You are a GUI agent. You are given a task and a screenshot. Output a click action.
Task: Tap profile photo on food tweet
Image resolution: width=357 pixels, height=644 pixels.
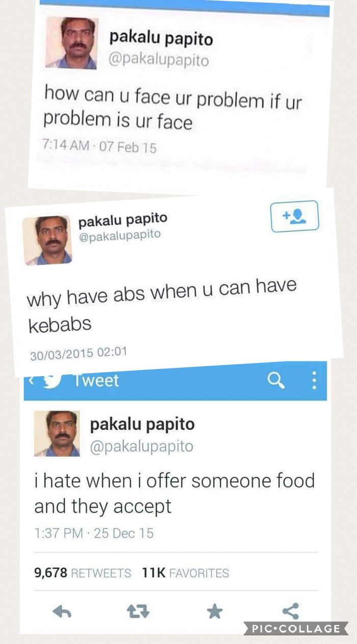point(57,433)
